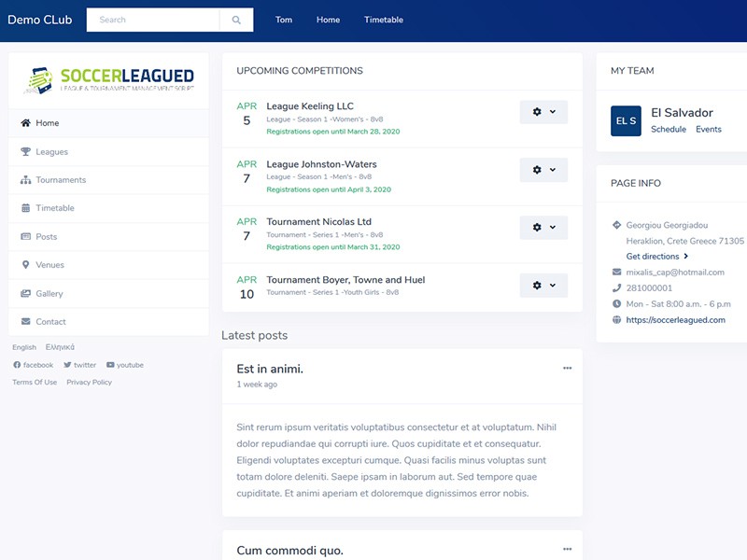This screenshot has width=747, height=560.
Task: Click the El Salvador team badge
Action: [626, 120]
